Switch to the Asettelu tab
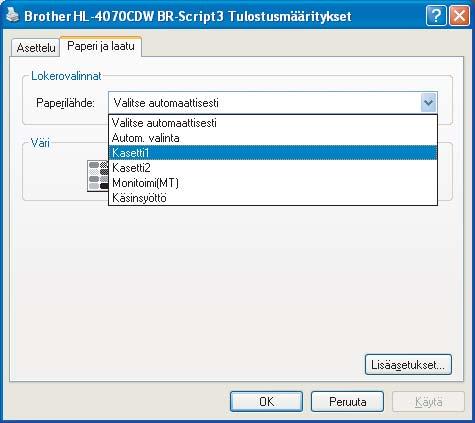 coord(36,48)
